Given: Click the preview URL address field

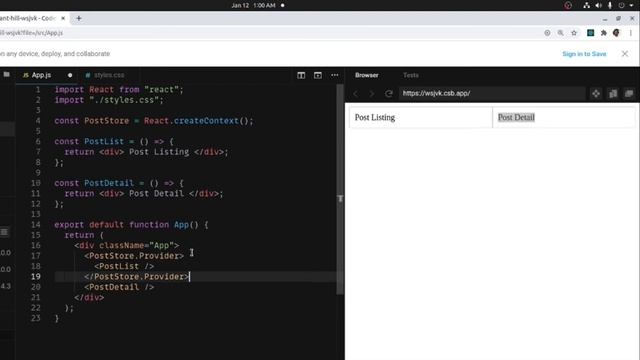Looking at the screenshot, I should pyautogui.click(x=491, y=93).
